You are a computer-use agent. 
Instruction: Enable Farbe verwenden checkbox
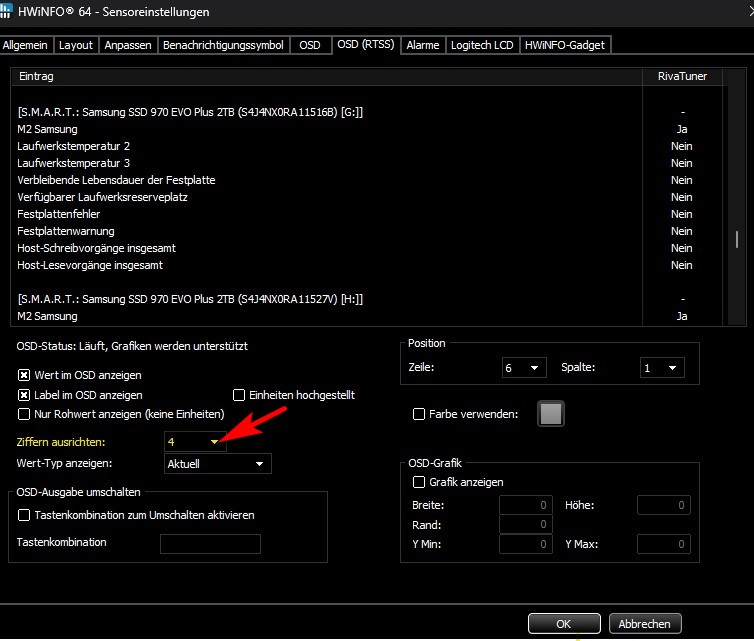pos(419,414)
